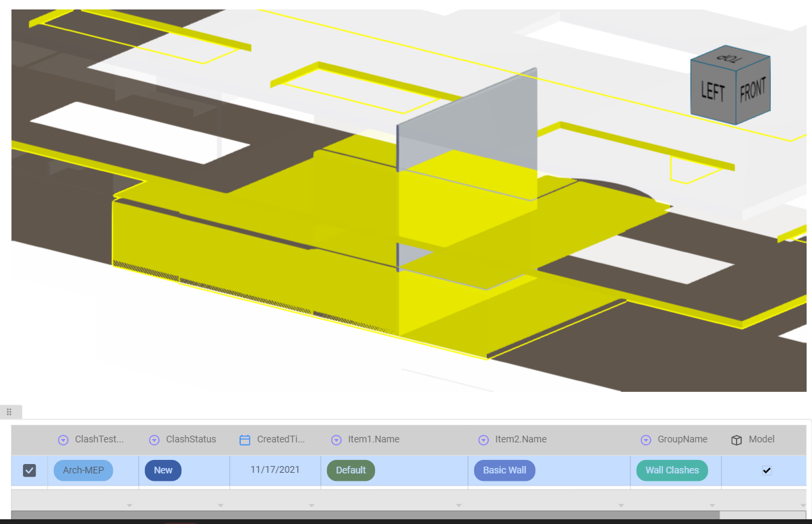Click the TOP face of the view cube
This screenshot has width=812, height=524.
tap(729, 59)
